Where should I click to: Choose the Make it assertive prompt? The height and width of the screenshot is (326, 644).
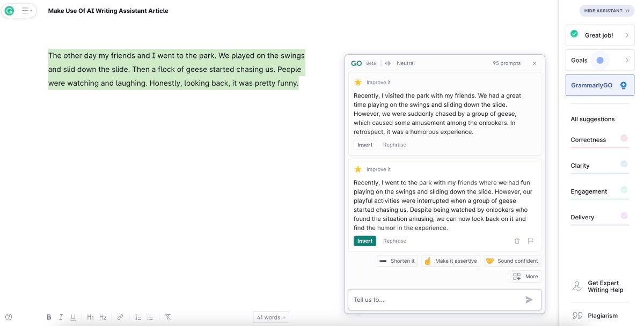point(451,261)
